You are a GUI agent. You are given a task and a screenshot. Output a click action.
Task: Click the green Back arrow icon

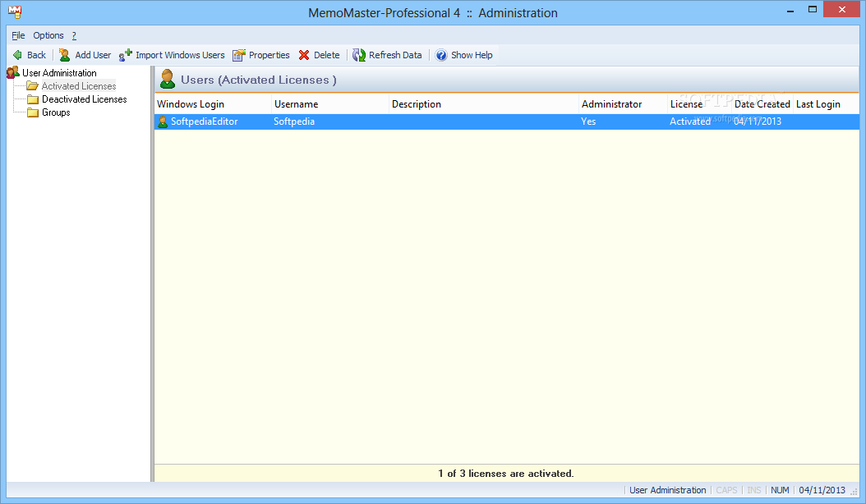pos(18,55)
